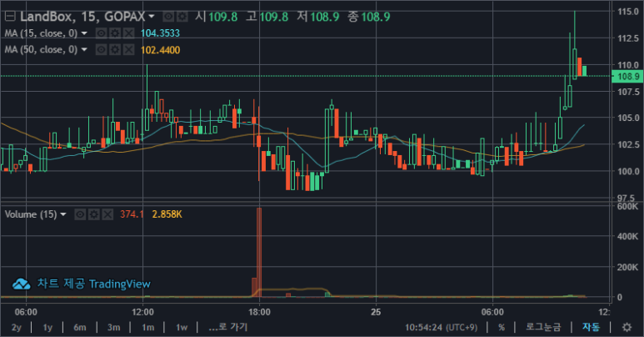644x337 pixels.
Task: Toggle visibility of the Volume (15) indicator
Action: [x=80, y=214]
